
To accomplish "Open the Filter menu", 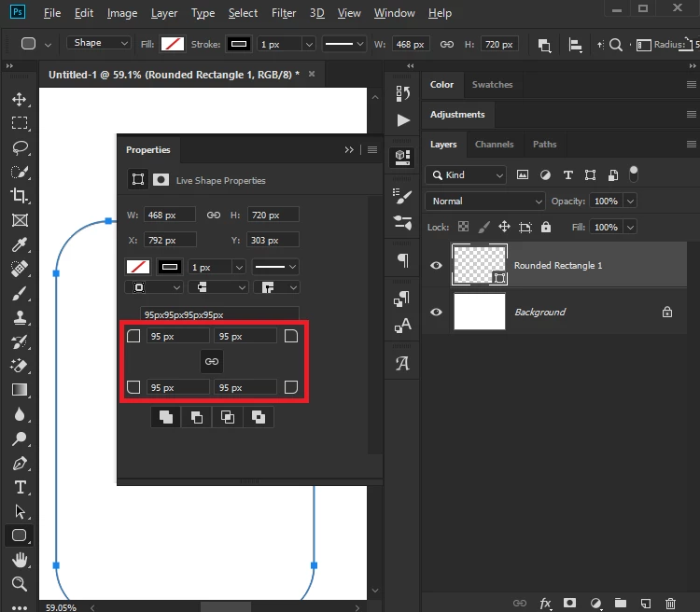I will coord(284,13).
